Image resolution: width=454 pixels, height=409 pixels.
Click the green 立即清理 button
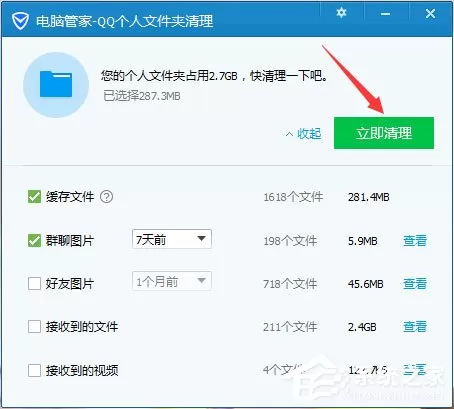tap(384, 133)
